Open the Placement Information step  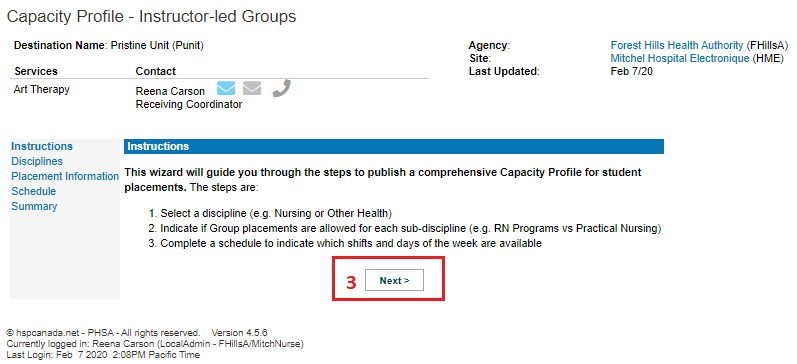65,176
